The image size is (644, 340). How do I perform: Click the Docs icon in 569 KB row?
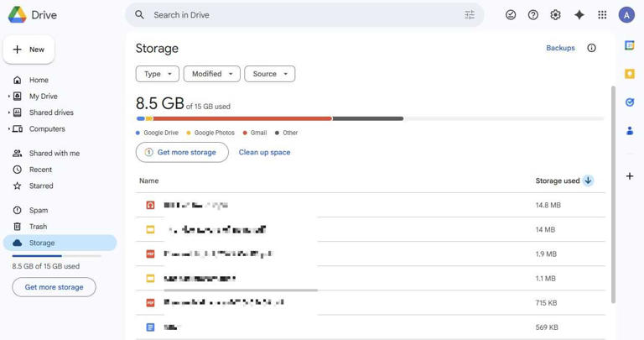click(x=150, y=327)
